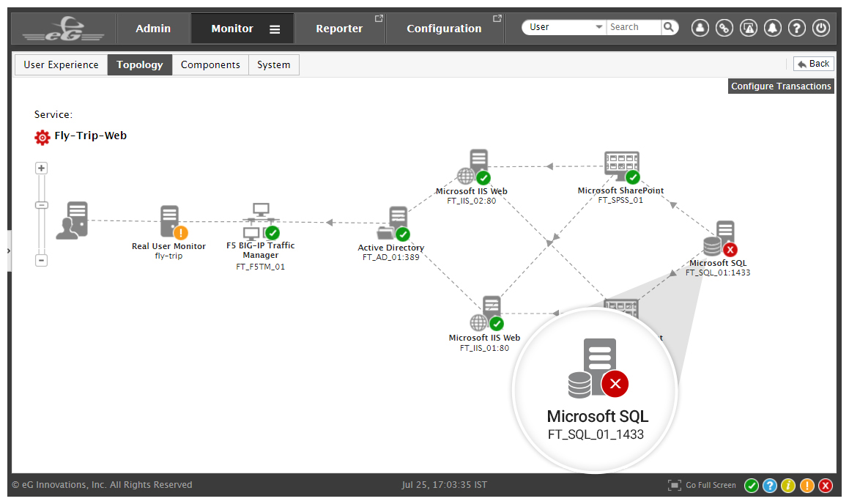This screenshot has width=849, height=504.
Task: Switch to the User Experience tab
Action: [61, 64]
